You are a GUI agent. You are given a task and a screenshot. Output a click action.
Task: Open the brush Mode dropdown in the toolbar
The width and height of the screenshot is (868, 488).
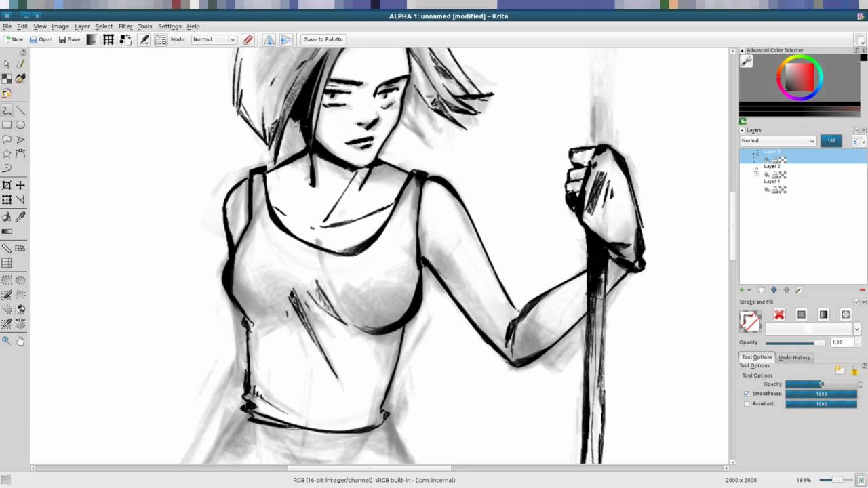tap(214, 39)
